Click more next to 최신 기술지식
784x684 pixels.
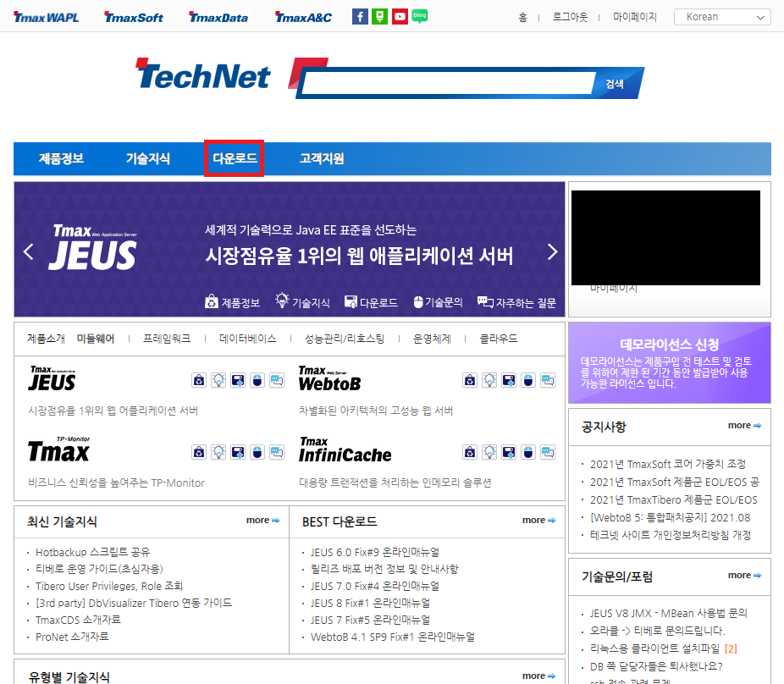(x=263, y=520)
